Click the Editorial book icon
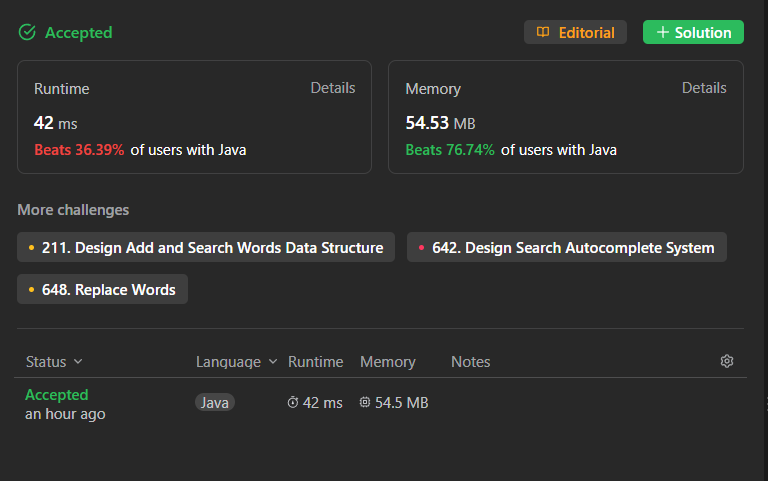This screenshot has height=481, width=768. pyautogui.click(x=543, y=33)
